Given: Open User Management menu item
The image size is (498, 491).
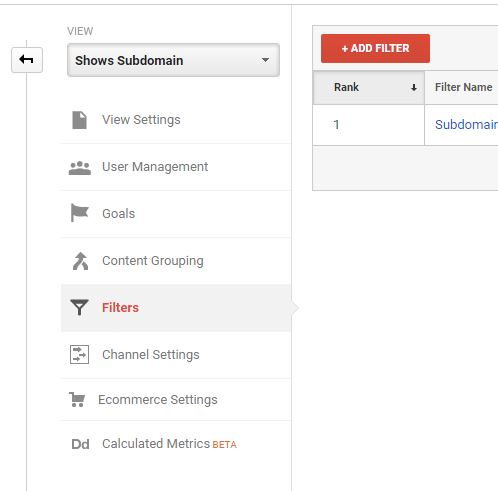Looking at the screenshot, I should [176, 167].
